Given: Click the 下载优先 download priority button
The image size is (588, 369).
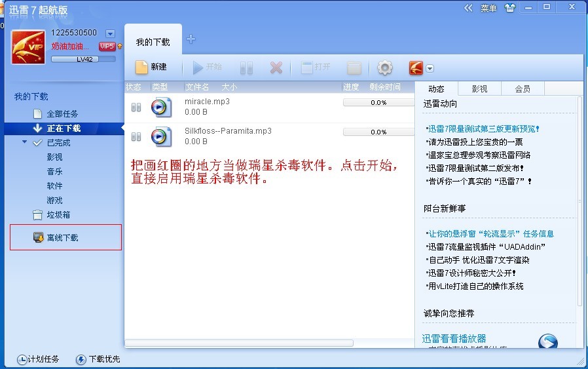Looking at the screenshot, I should coord(98,359).
